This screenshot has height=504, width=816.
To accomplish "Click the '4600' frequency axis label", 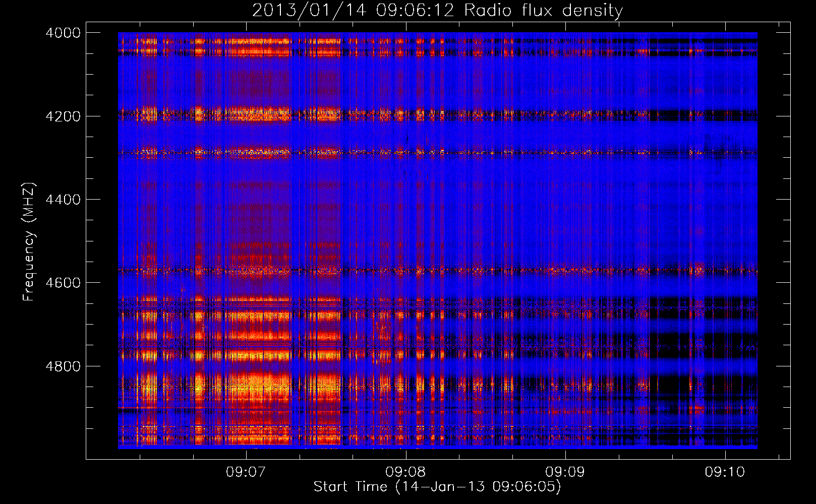I will pos(63,283).
